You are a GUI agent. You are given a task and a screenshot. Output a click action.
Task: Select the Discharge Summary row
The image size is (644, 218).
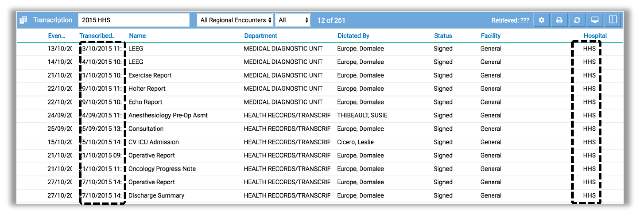tap(320, 195)
